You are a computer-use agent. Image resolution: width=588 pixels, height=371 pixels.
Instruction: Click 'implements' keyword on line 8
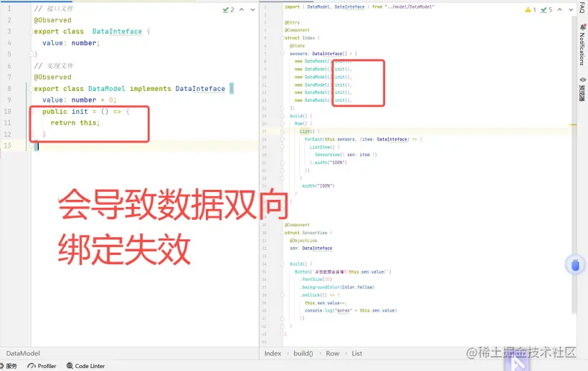tap(151, 89)
